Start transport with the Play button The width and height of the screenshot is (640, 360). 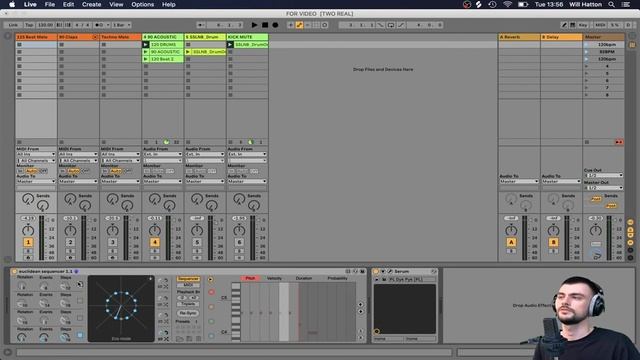coord(254,25)
